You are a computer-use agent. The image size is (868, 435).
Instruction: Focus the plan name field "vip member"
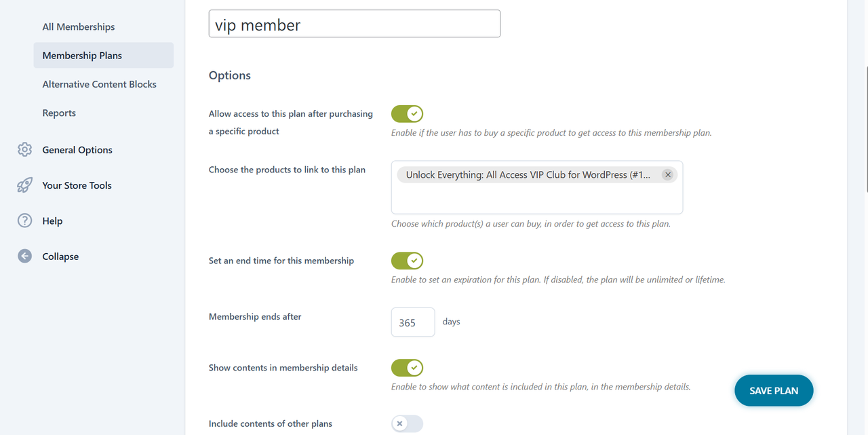pyautogui.click(x=354, y=24)
